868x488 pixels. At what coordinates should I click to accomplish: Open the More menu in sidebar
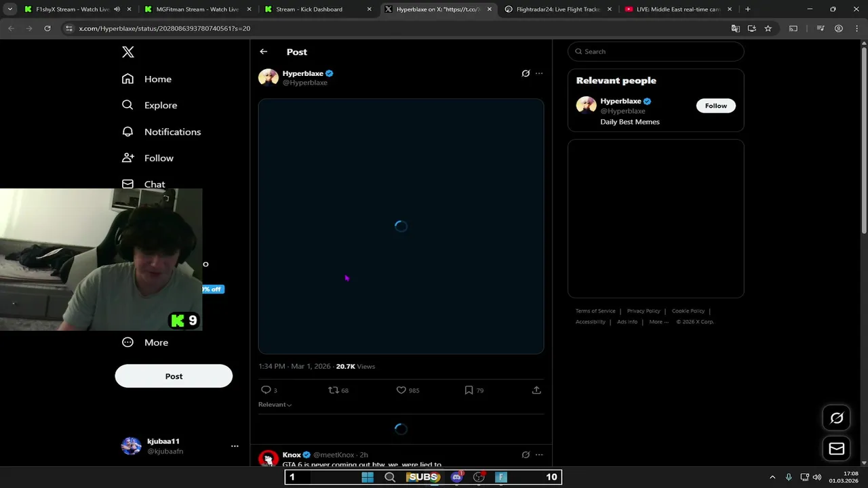tap(145, 342)
